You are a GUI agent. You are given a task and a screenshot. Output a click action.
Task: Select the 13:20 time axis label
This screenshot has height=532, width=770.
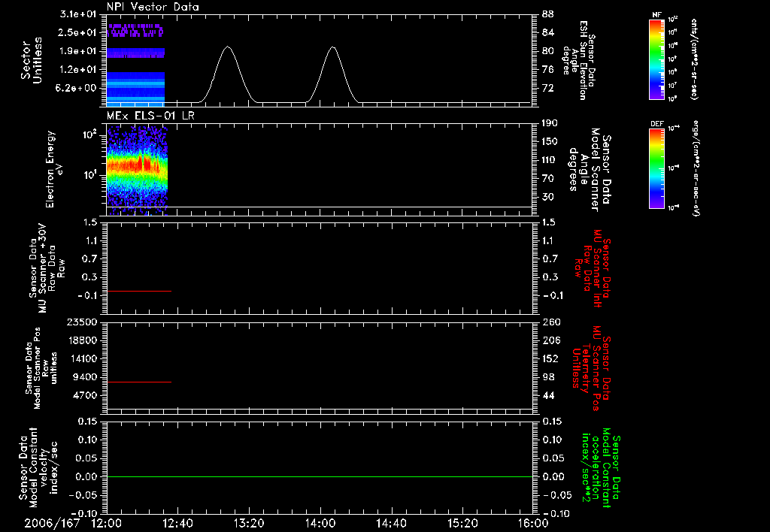point(248,523)
